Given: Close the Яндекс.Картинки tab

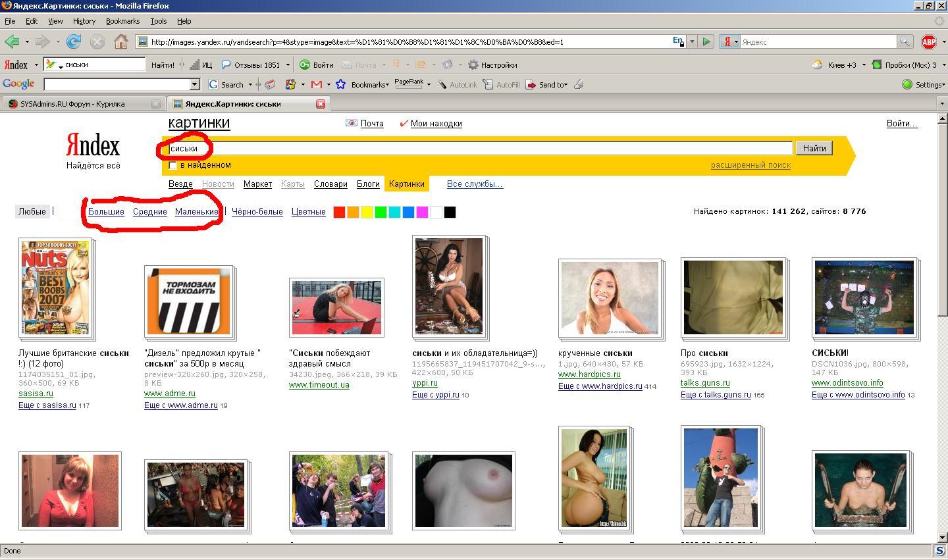Looking at the screenshot, I should tap(321, 104).
